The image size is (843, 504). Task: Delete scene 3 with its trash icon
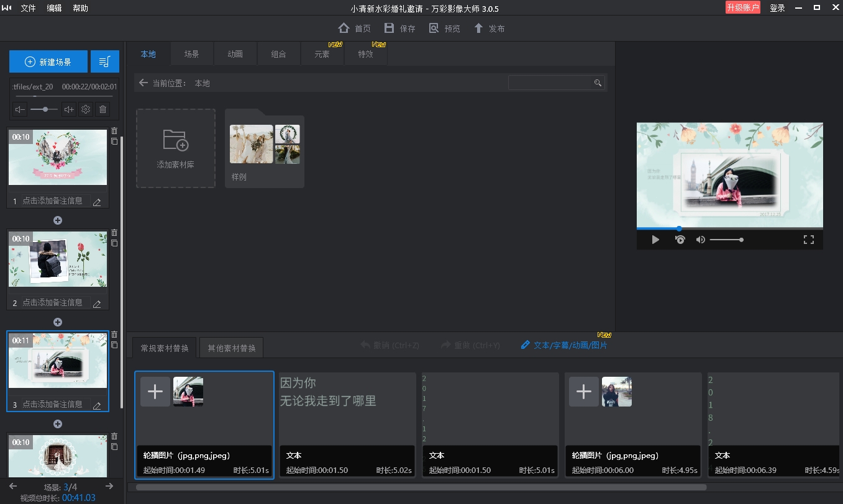[x=114, y=335]
